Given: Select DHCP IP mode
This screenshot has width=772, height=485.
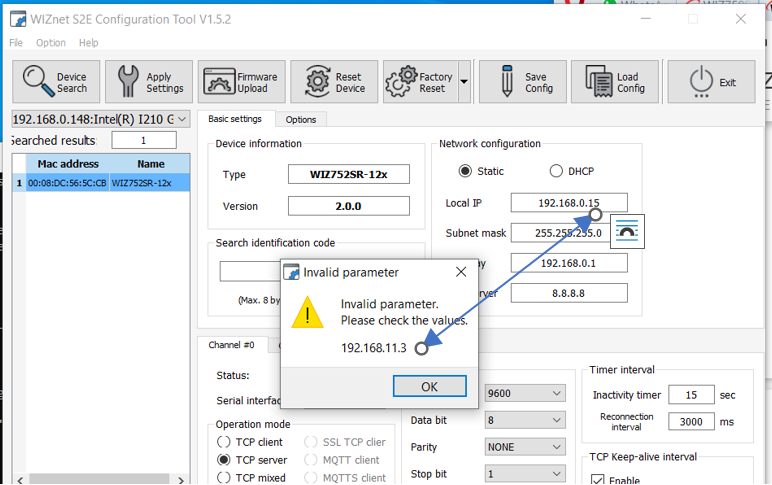Looking at the screenshot, I should [556, 171].
